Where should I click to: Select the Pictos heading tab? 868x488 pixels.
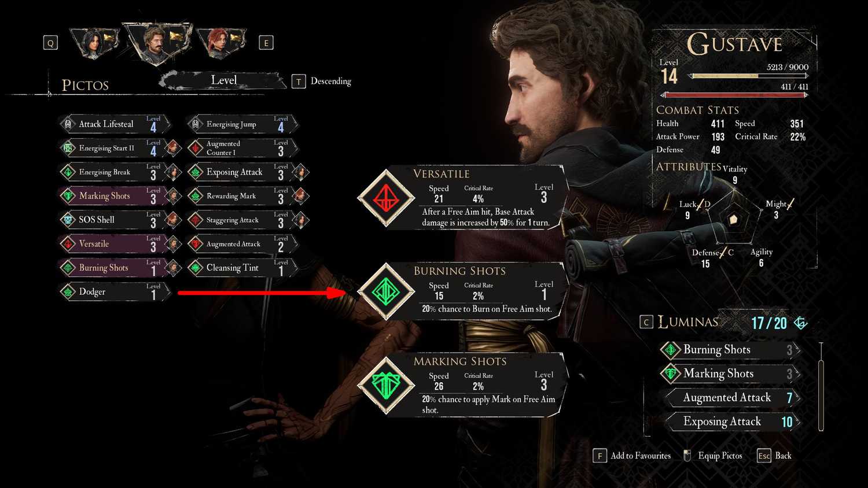(x=85, y=86)
